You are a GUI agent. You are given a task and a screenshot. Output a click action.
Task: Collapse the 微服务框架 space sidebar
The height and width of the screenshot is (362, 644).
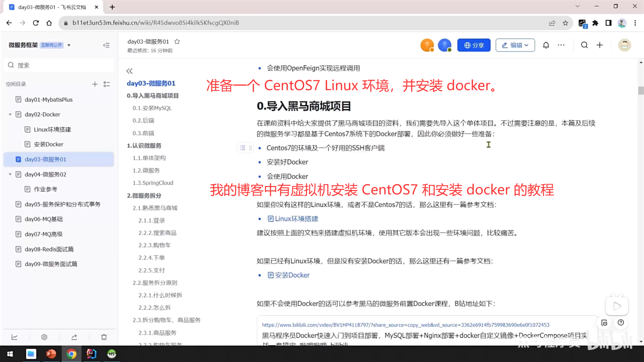(106, 45)
